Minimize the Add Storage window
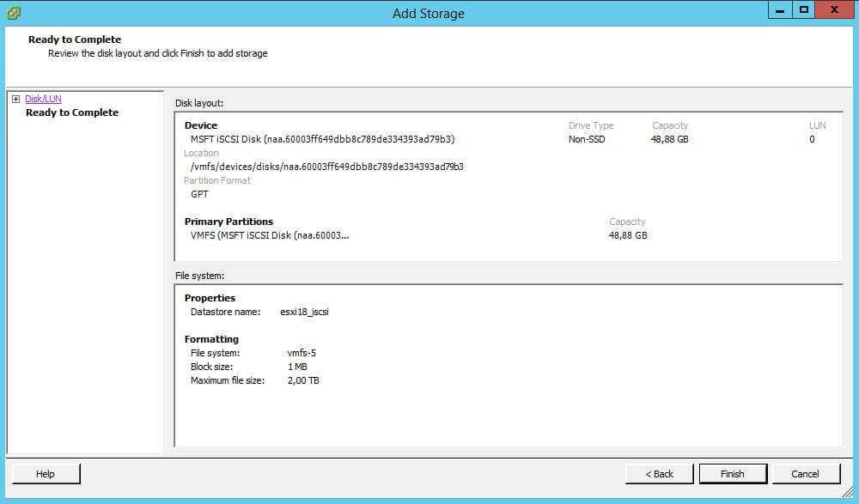The width and height of the screenshot is (859, 504). (x=779, y=10)
